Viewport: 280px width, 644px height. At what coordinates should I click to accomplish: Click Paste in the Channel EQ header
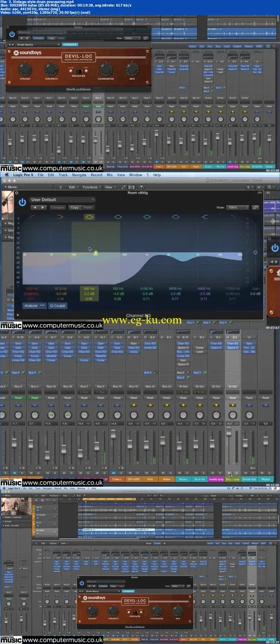(88, 207)
